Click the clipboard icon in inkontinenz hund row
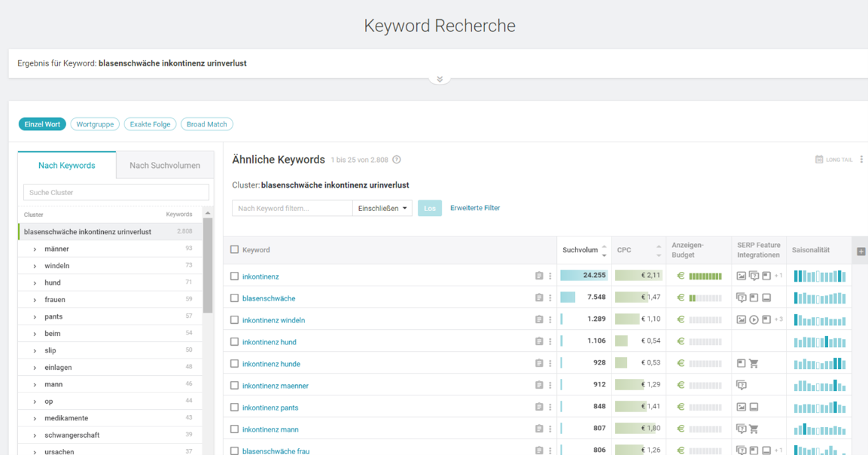Screen dimensions: 868x455 [539, 342]
